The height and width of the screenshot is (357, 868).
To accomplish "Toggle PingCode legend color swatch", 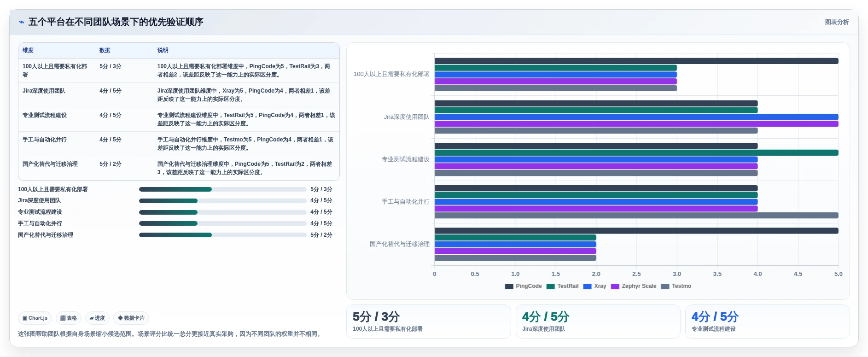I will [509, 286].
